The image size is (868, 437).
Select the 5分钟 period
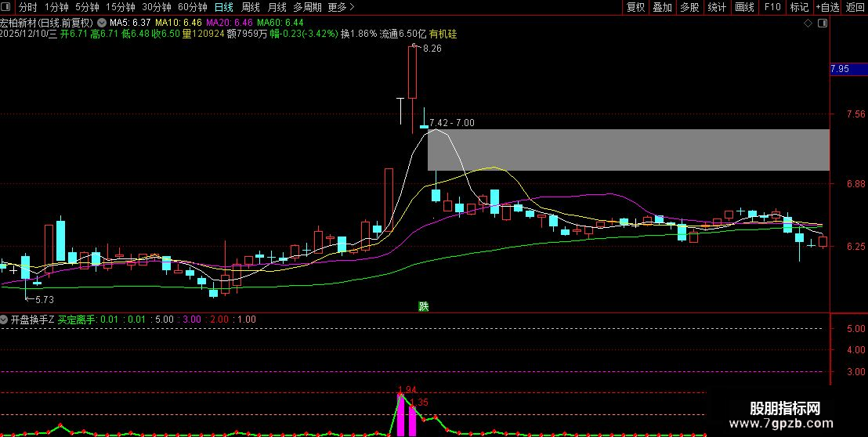pyautogui.click(x=87, y=7)
